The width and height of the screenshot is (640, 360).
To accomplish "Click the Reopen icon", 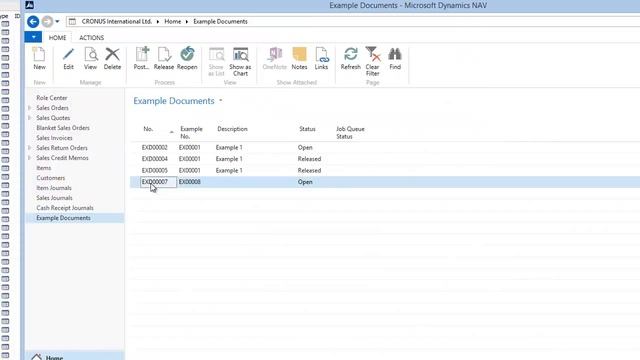I will click(187, 54).
